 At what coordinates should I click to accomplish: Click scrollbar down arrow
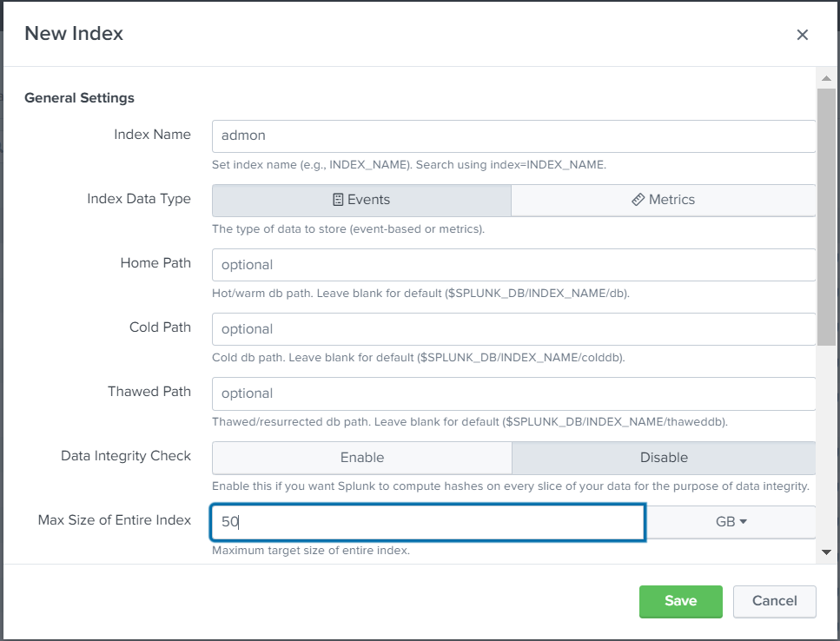826,552
